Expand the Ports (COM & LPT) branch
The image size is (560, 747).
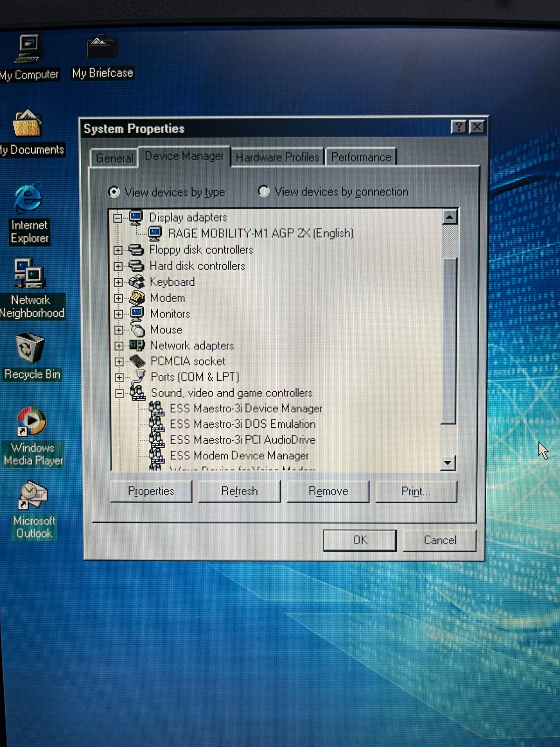click(119, 377)
